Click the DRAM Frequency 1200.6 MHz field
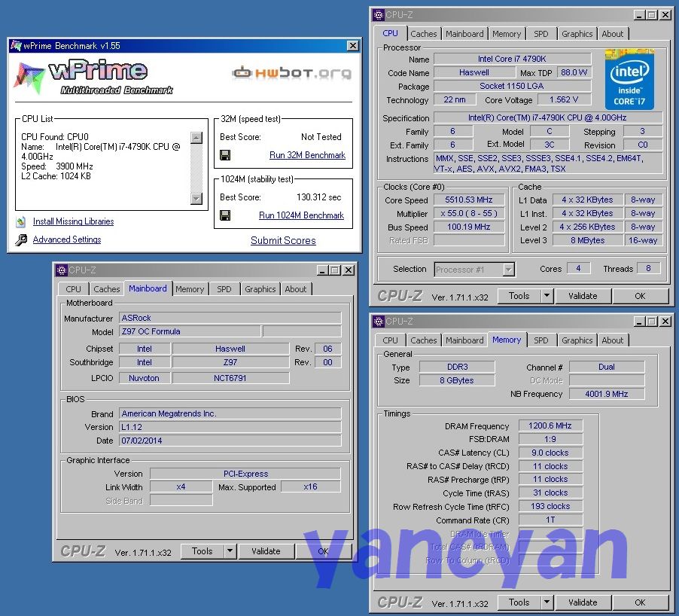 tap(550, 425)
